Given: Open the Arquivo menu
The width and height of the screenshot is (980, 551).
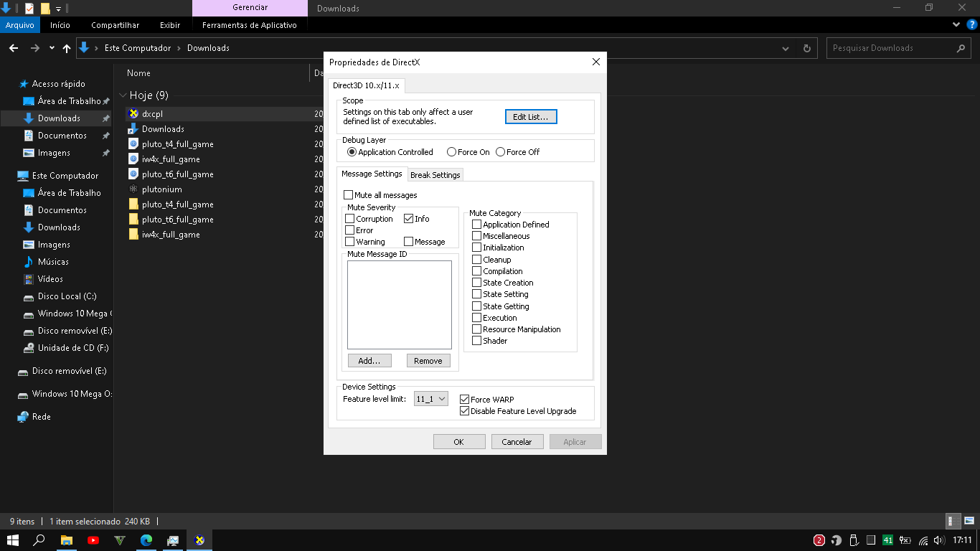Looking at the screenshot, I should pyautogui.click(x=20, y=25).
